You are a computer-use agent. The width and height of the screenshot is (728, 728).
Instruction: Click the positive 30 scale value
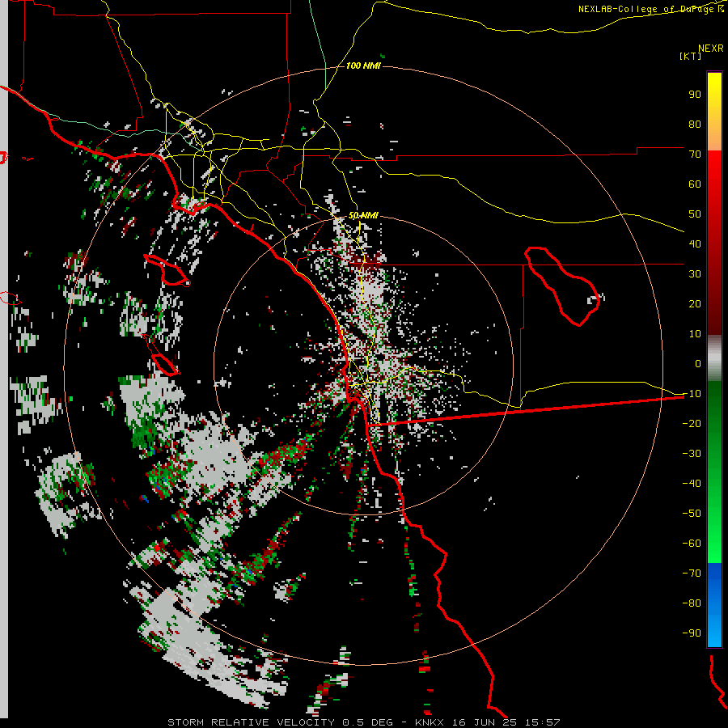point(695,274)
